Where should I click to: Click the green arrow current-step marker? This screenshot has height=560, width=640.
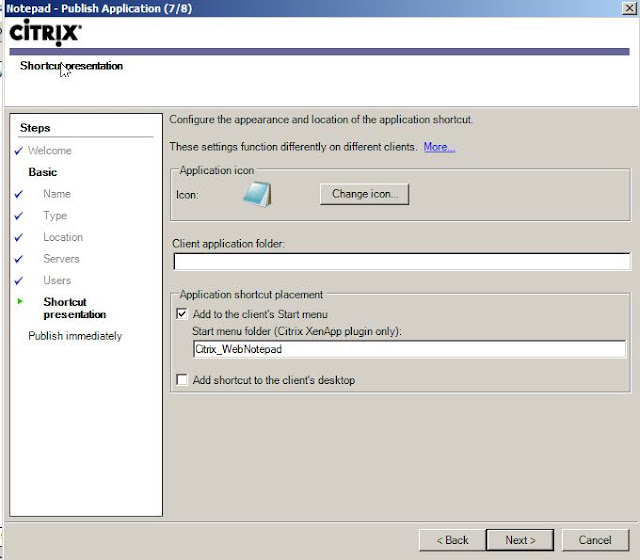tap(20, 302)
